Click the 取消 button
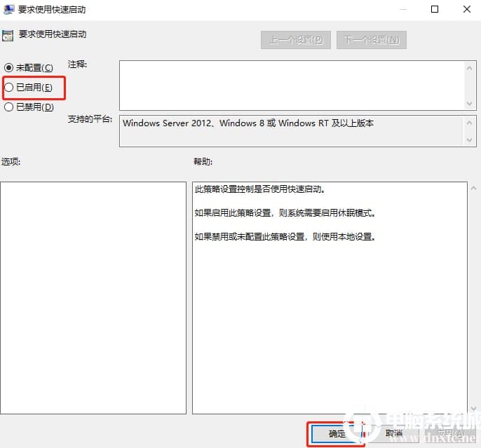This screenshot has height=448, width=481. click(393, 433)
